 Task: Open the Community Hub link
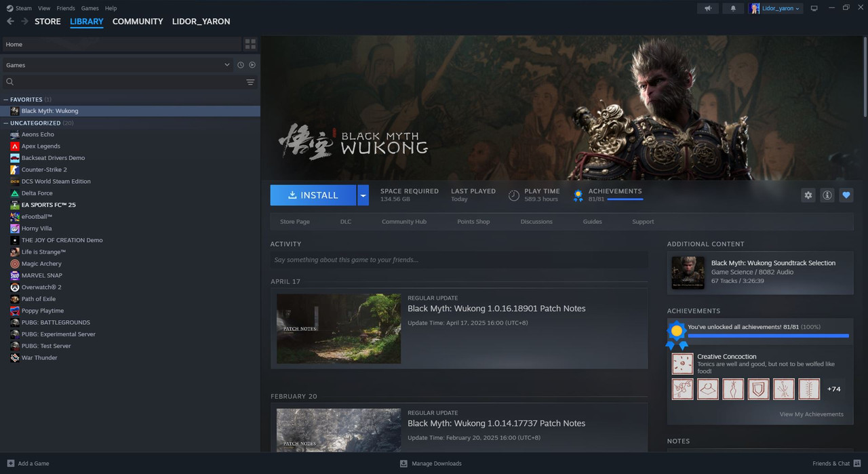pyautogui.click(x=404, y=222)
